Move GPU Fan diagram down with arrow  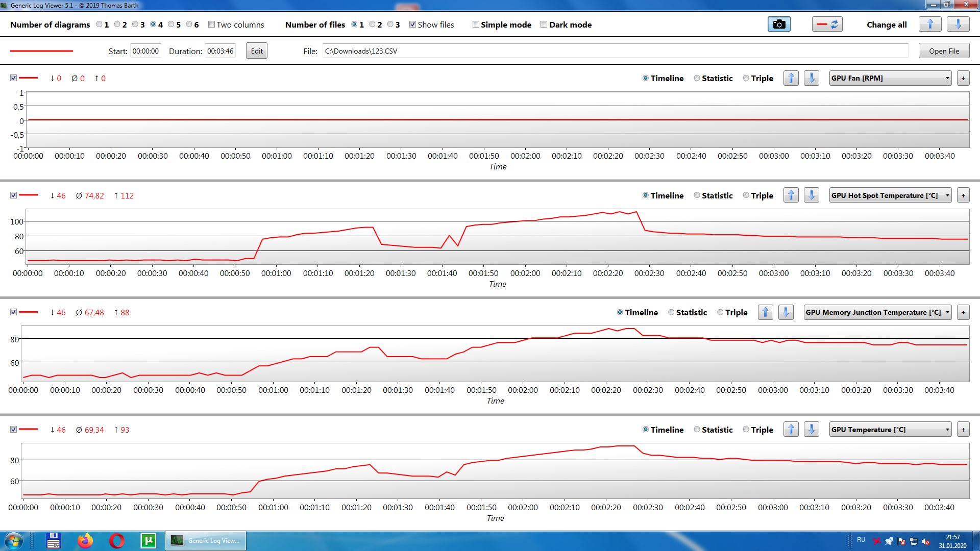(x=811, y=78)
